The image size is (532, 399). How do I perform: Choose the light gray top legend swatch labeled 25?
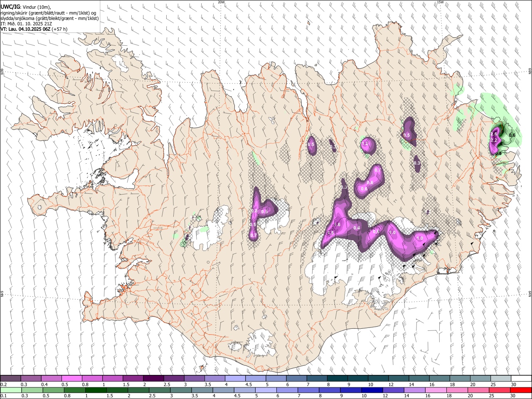pos(500,378)
